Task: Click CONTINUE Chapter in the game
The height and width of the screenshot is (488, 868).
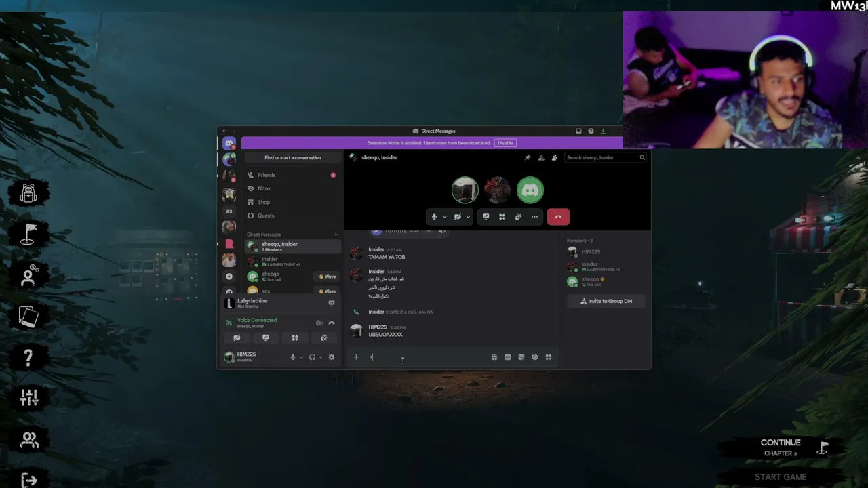Action: coord(781,447)
